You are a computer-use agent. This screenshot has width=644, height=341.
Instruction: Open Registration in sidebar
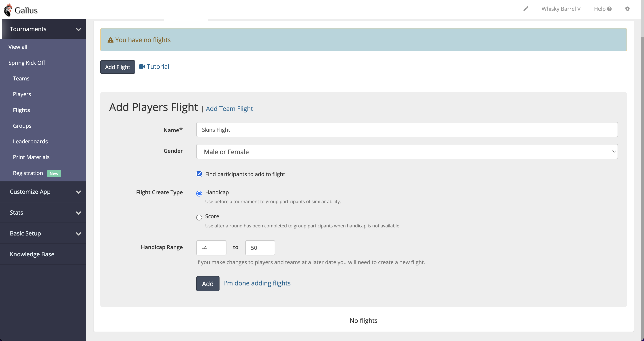click(x=28, y=173)
